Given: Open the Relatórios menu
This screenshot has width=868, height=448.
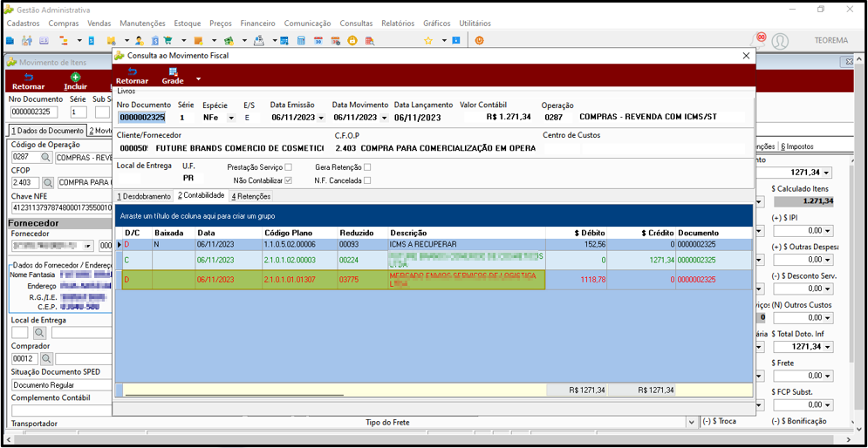Looking at the screenshot, I should [x=398, y=24].
